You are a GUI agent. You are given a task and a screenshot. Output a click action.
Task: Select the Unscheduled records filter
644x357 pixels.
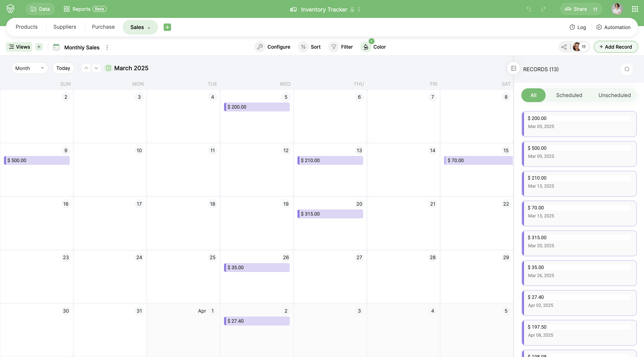point(615,95)
